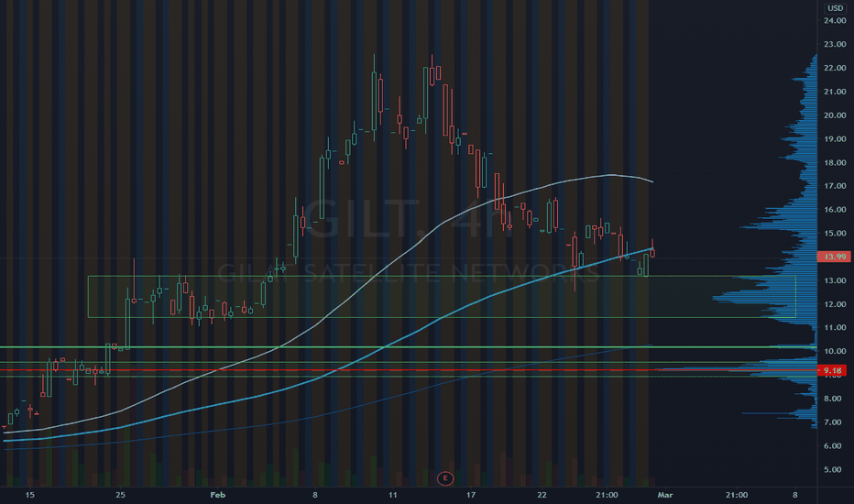
Task: Click the 'Mar' date label on time axis
Action: coord(665,495)
